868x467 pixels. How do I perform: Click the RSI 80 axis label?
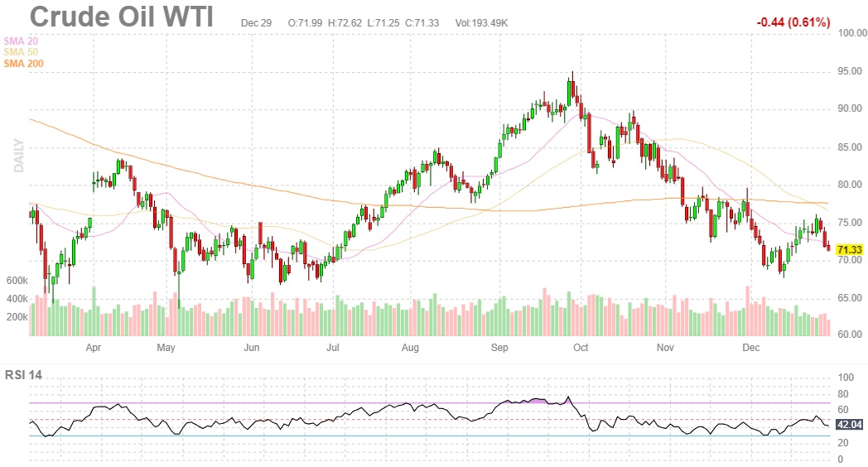coord(843,394)
